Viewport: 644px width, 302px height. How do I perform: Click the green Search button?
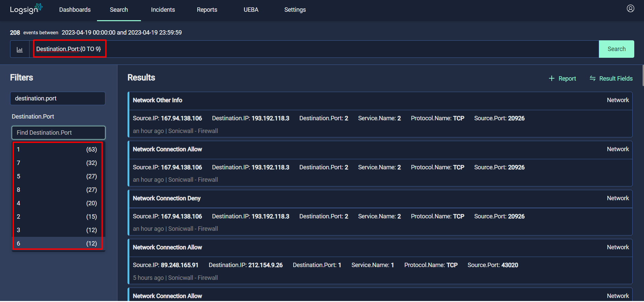616,49
